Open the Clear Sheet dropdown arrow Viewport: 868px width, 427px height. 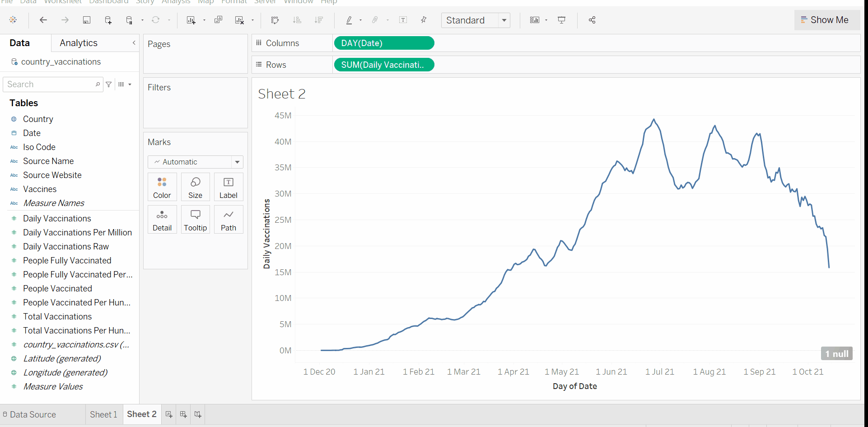(x=252, y=20)
